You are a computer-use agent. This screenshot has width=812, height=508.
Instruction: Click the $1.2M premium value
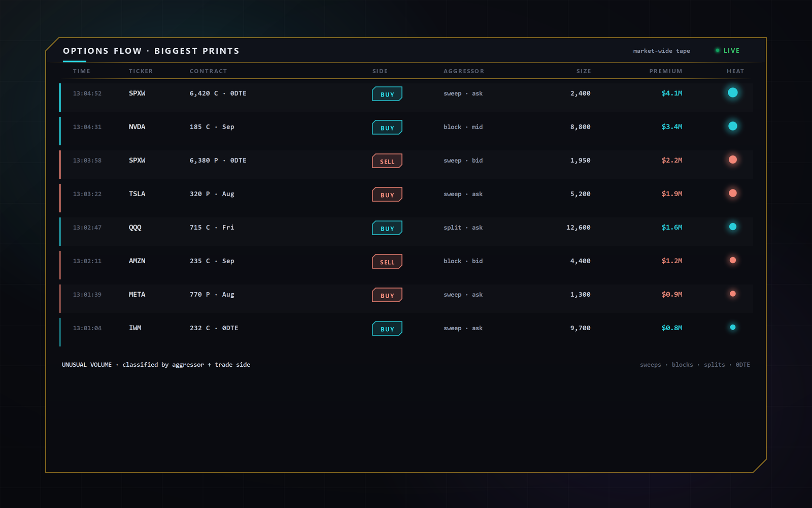672,261
